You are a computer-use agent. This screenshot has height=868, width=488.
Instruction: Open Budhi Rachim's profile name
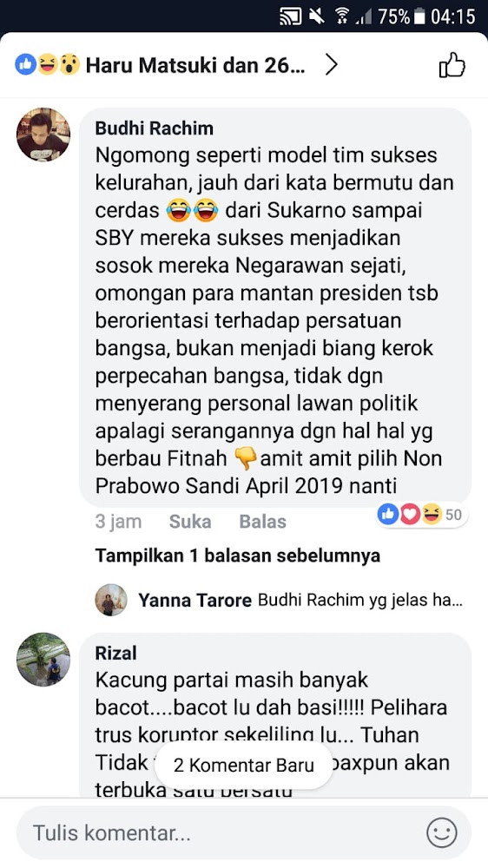154,128
